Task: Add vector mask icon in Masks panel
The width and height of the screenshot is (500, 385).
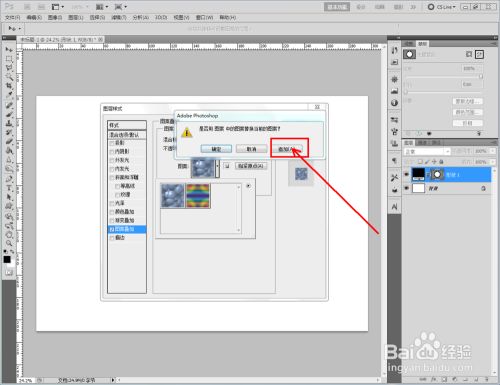Action: click(479, 54)
